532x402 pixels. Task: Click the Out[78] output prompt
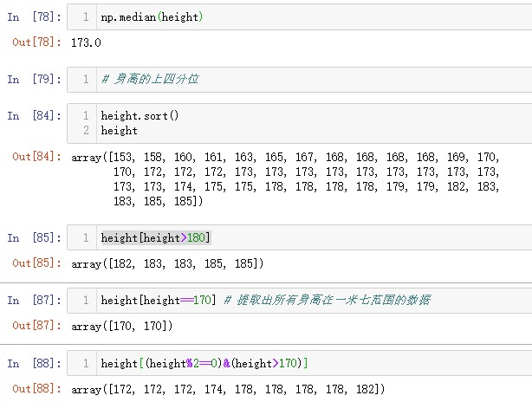(36, 42)
